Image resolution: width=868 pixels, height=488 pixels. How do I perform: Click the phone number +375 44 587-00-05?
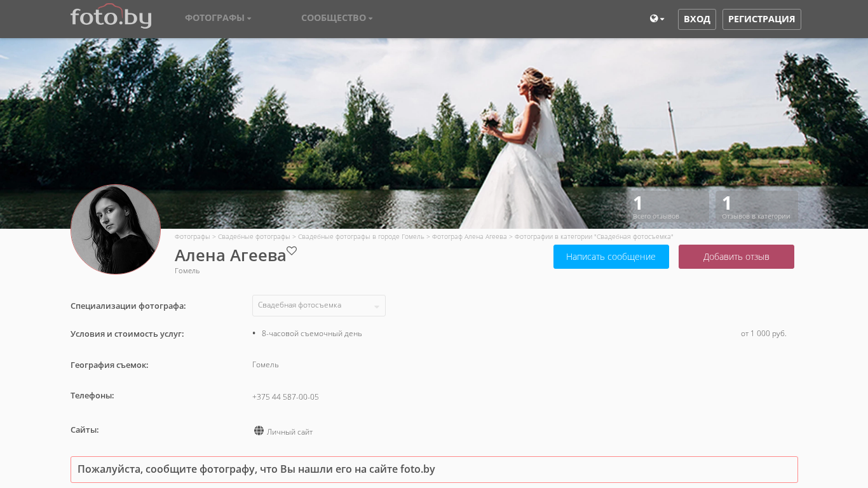coord(285,397)
